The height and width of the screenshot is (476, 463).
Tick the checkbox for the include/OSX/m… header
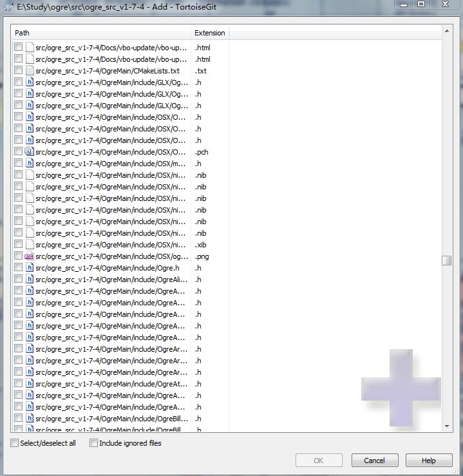point(18,163)
